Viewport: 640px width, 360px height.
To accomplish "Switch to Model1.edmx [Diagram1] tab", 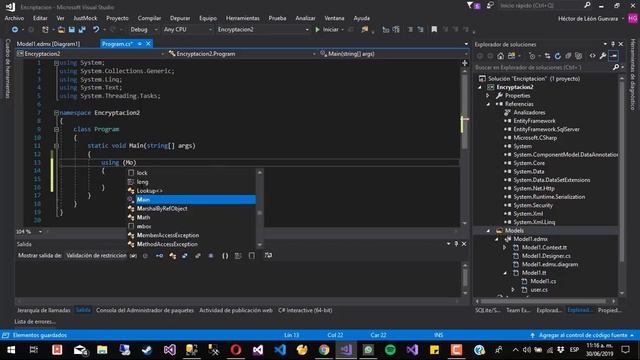I will [x=48, y=44].
